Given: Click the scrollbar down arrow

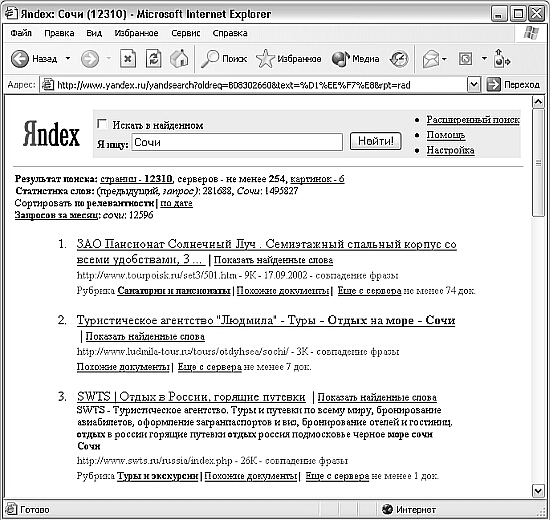Looking at the screenshot, I should [x=538, y=490].
